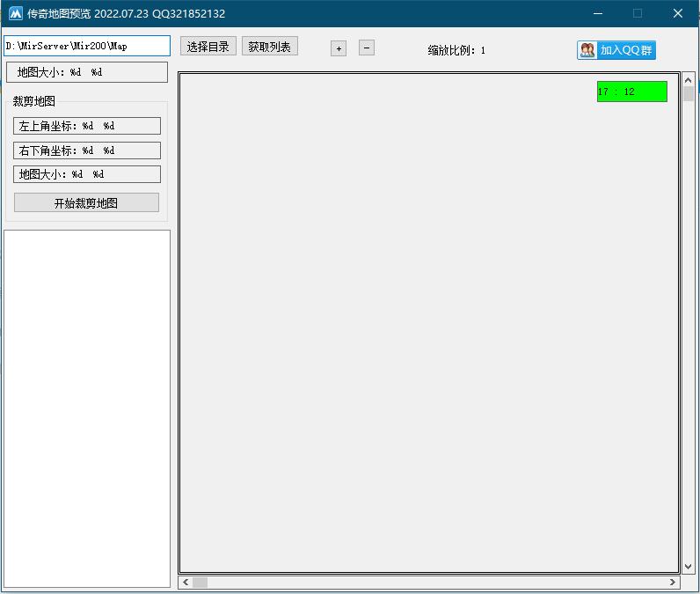The height and width of the screenshot is (594, 700).
Task: Click the minus zoom-out button
Action: [x=367, y=48]
